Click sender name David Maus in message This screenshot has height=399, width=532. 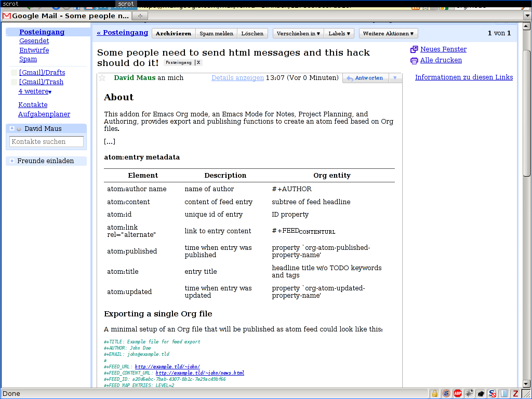tap(135, 78)
